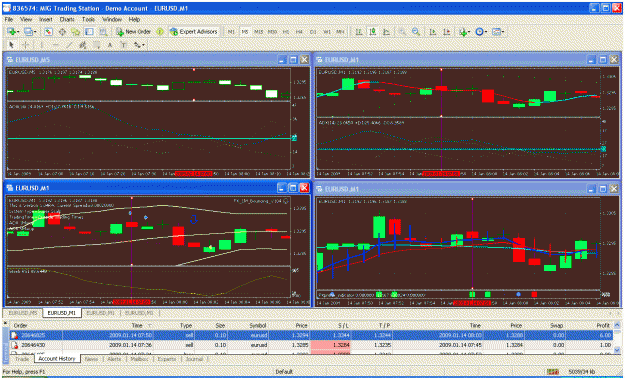This screenshot has height=378, width=625.
Task: Switch to the Journal terminal tab
Action: [194, 359]
